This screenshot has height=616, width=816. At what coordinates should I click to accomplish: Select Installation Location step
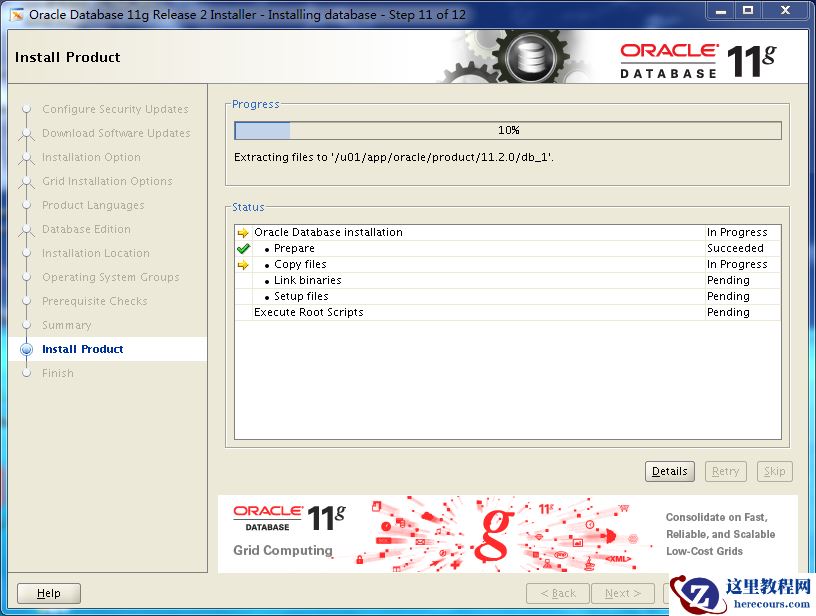point(96,253)
